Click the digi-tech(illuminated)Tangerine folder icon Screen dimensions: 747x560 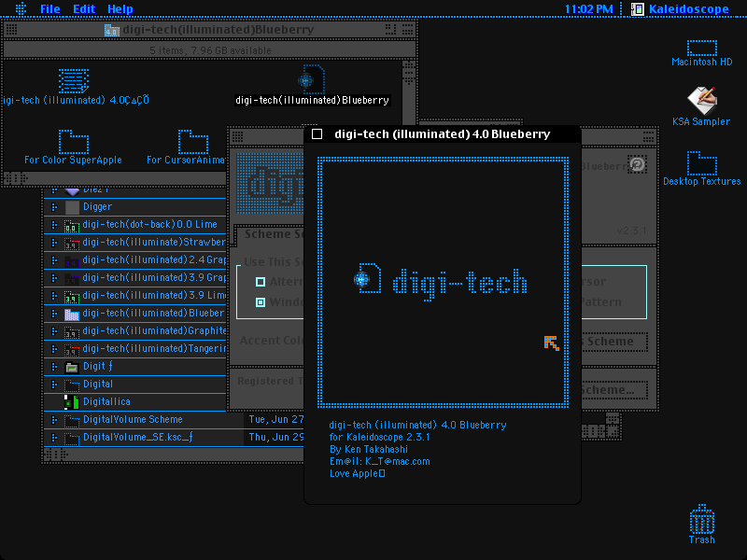(x=72, y=349)
